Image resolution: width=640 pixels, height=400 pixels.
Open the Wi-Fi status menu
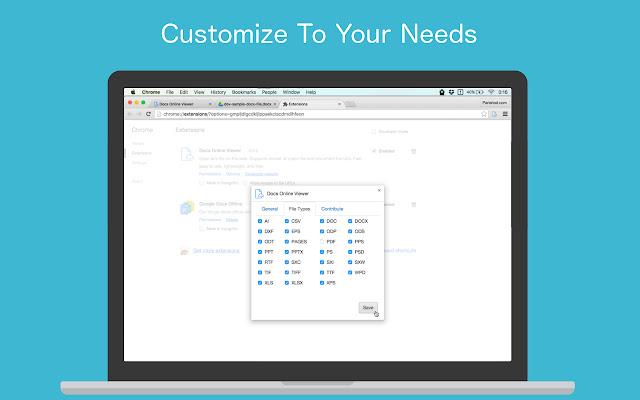click(491, 92)
